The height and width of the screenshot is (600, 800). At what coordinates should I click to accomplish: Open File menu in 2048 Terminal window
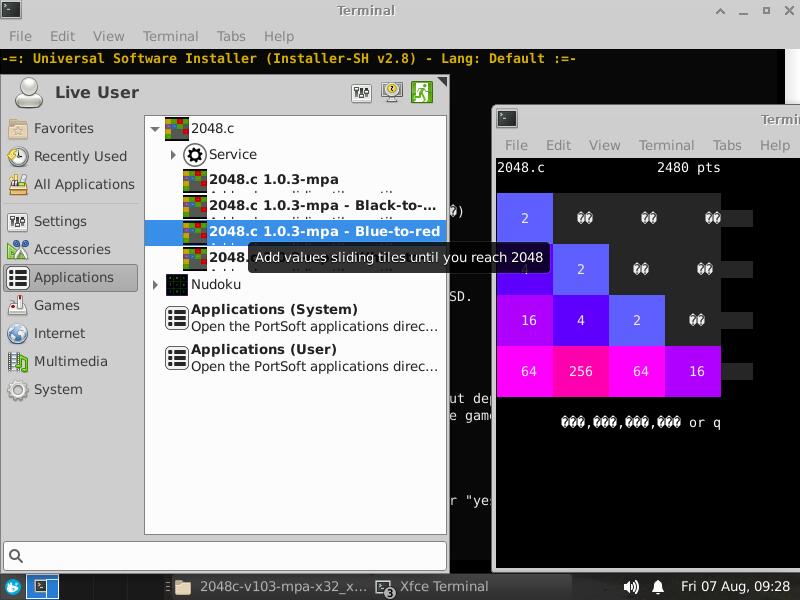pyautogui.click(x=516, y=145)
